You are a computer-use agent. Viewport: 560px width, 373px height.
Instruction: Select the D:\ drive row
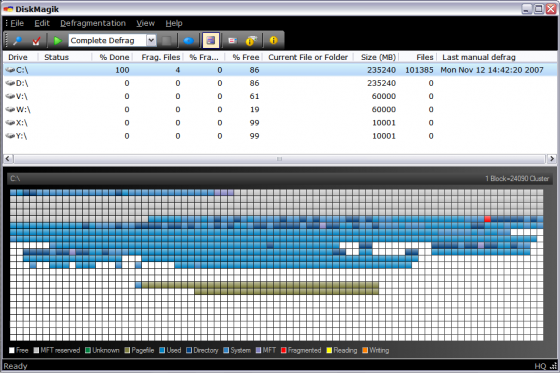click(x=280, y=83)
